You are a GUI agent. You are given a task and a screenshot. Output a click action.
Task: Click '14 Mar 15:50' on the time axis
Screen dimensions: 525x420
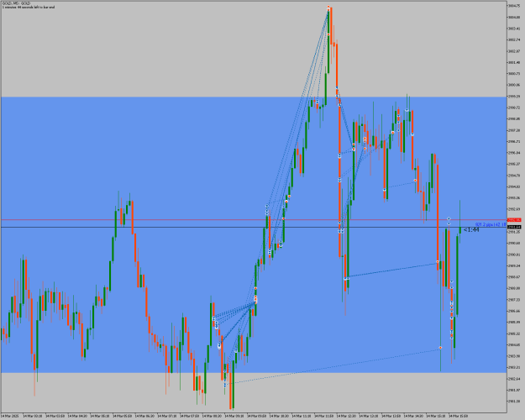click(x=459, y=416)
